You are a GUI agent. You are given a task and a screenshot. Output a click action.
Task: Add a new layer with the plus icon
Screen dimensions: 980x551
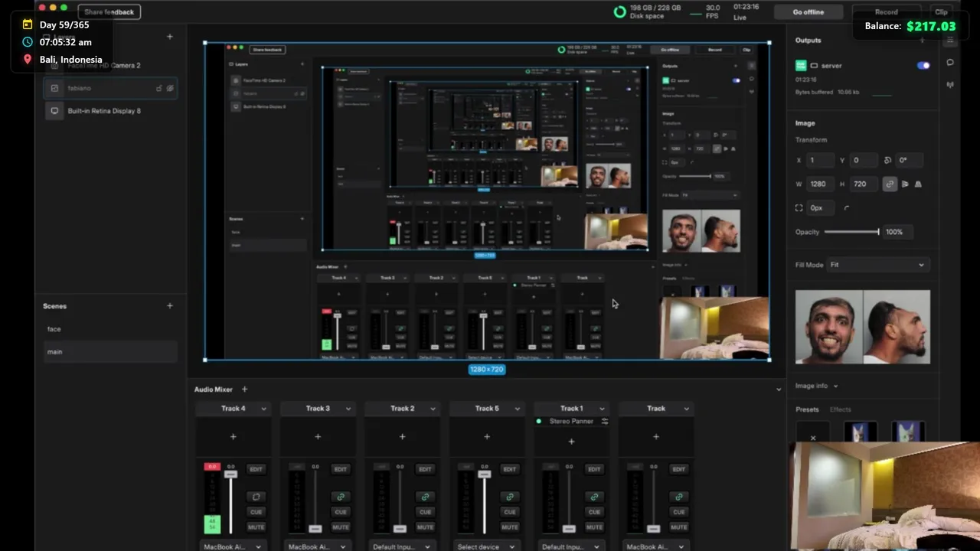point(170,37)
